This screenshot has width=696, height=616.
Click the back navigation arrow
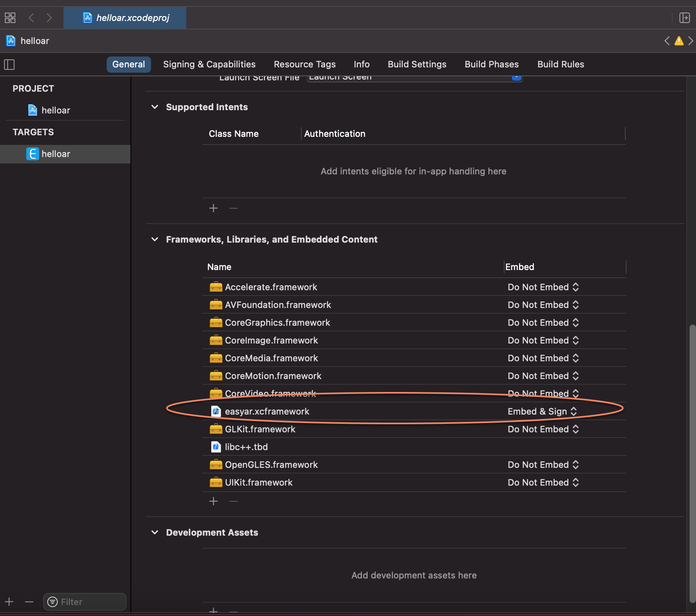(31, 18)
